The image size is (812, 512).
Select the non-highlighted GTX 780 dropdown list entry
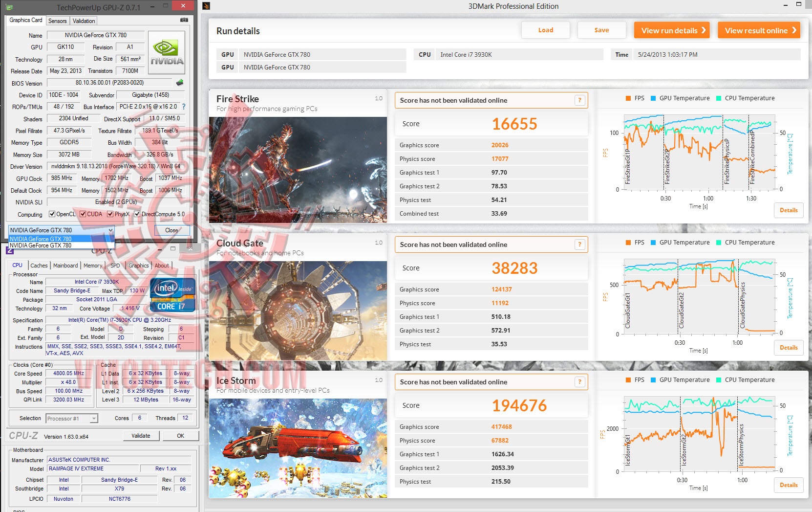pyautogui.click(x=62, y=245)
